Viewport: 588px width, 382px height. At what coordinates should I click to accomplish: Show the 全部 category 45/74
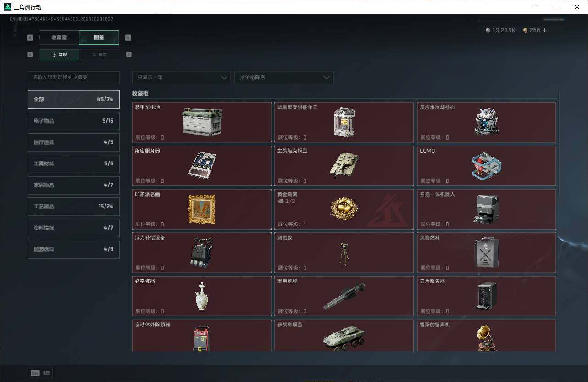[x=73, y=99]
